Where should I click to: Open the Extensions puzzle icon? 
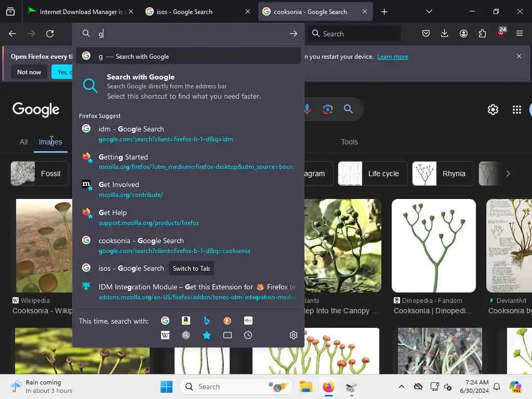coord(482,33)
